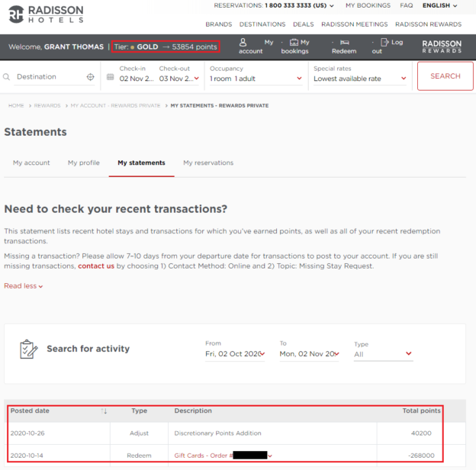The height and width of the screenshot is (470, 476).
Task: Open Gift Cards - Order link
Action: tap(204, 456)
